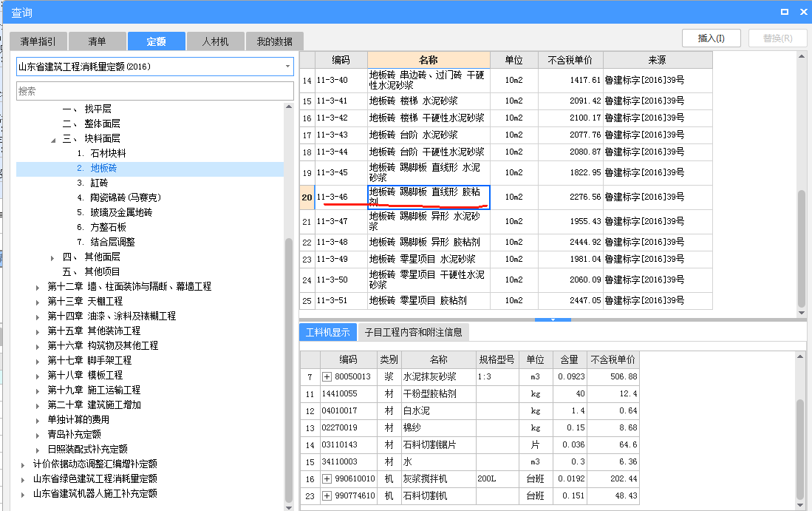Select material row 14410055 干粉型胶粘剂
812x511 pixels.
click(x=469, y=394)
